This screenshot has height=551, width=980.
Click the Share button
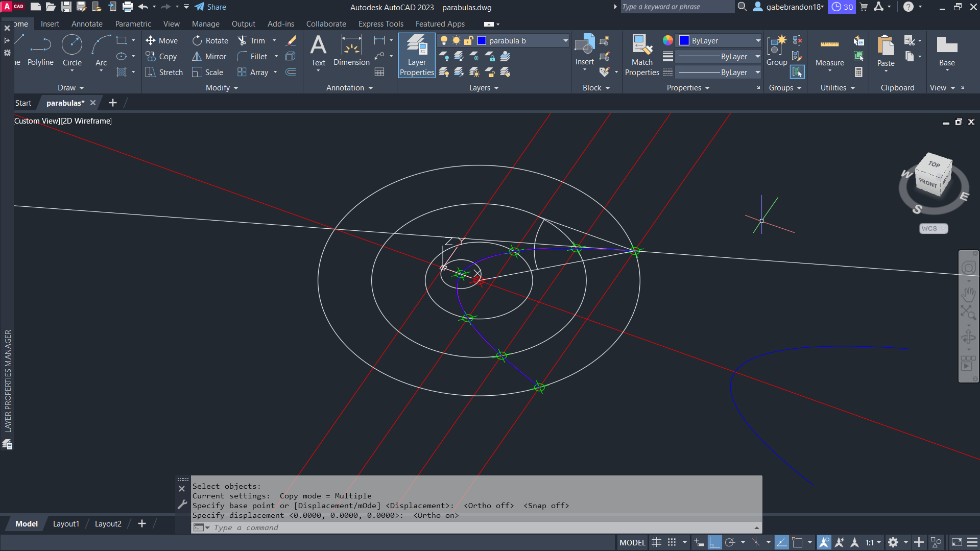pos(210,7)
